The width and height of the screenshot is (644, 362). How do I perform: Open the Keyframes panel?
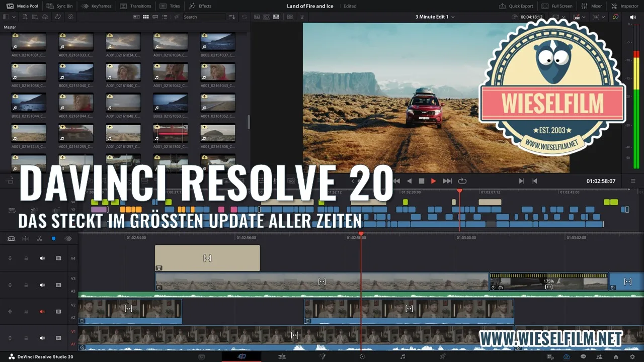(x=97, y=6)
